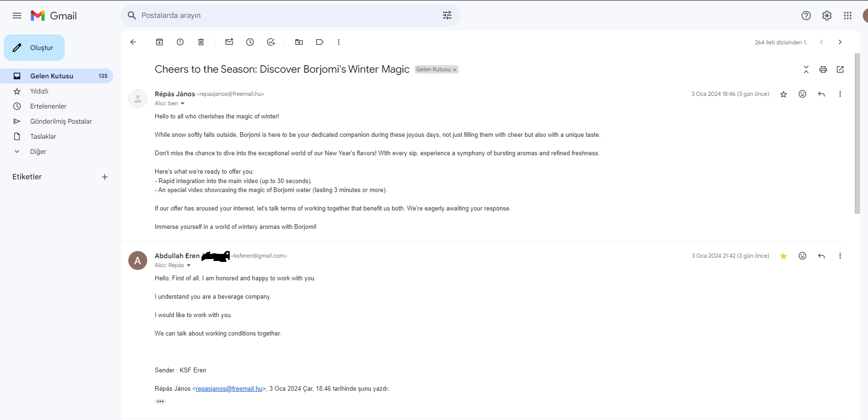Open toolbar More options menu

[339, 42]
